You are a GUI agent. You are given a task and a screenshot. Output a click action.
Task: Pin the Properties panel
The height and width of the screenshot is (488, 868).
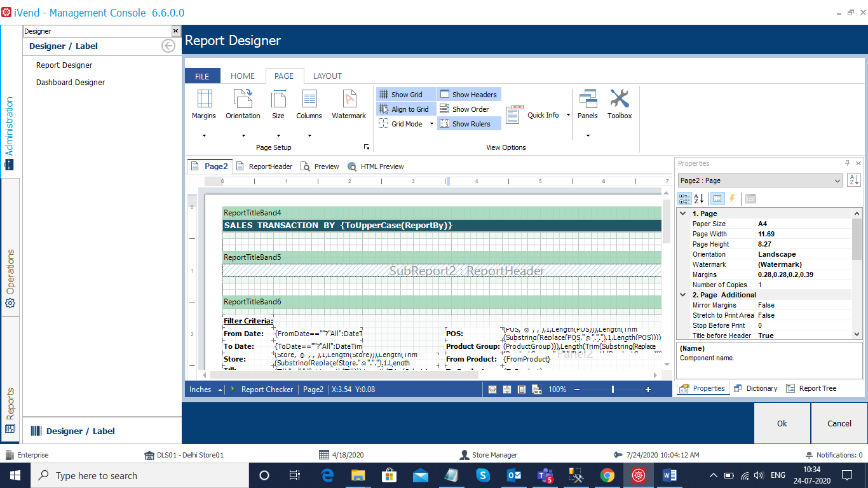click(847, 163)
